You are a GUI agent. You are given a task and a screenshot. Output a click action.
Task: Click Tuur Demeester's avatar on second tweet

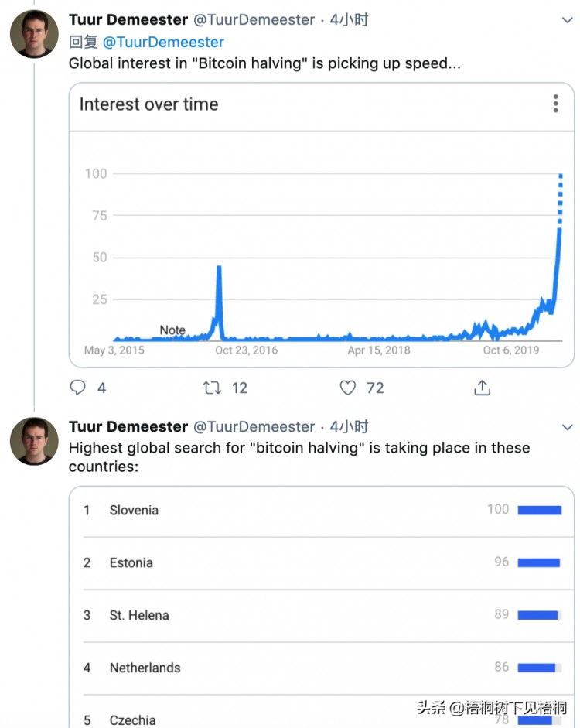(x=34, y=441)
